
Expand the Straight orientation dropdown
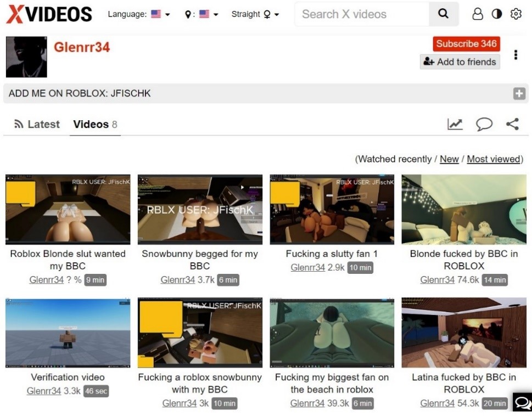(255, 14)
